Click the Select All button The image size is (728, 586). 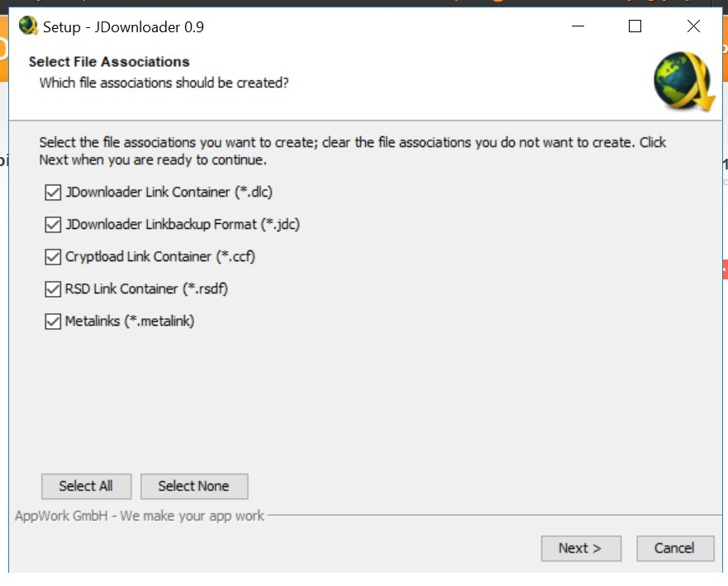pyautogui.click(x=87, y=486)
